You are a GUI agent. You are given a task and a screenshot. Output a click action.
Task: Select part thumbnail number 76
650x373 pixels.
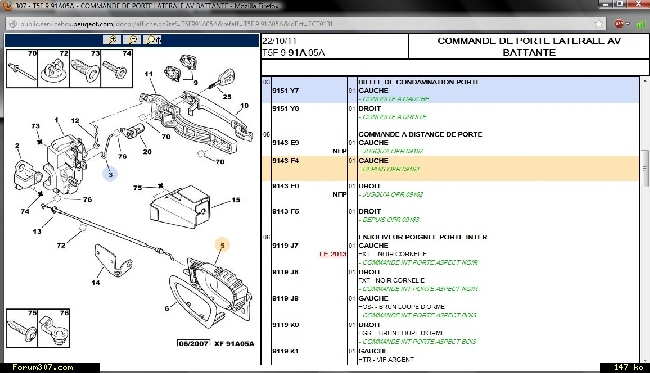pyautogui.click(x=53, y=328)
